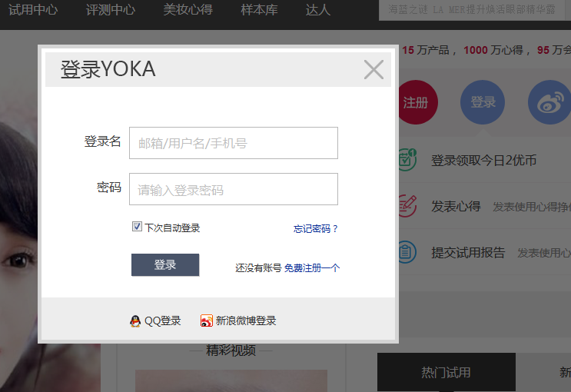Open the 试用中心 menu item
Screen dimensions: 571x392
(x=32, y=10)
